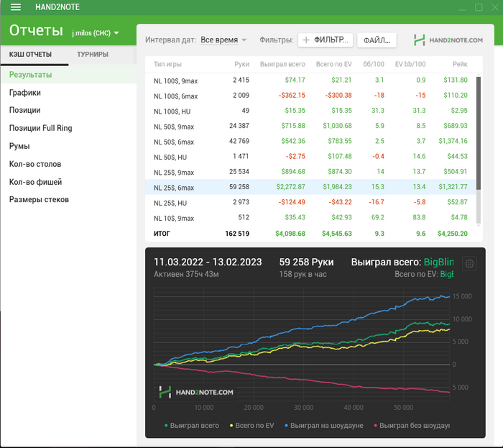This screenshot has width=503, height=448.
Task: Click the 59 258 Руки chart heading
Action: pos(306,262)
